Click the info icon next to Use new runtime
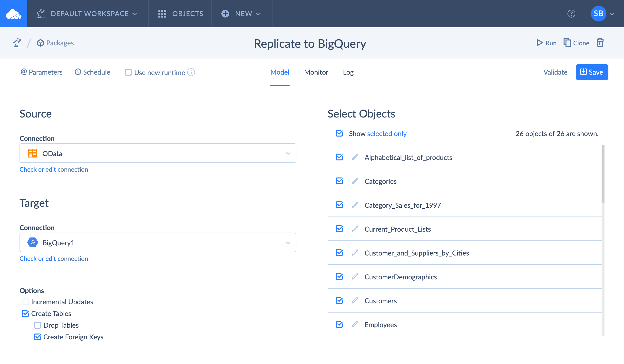Screen dimensions: 624x364 191,72
